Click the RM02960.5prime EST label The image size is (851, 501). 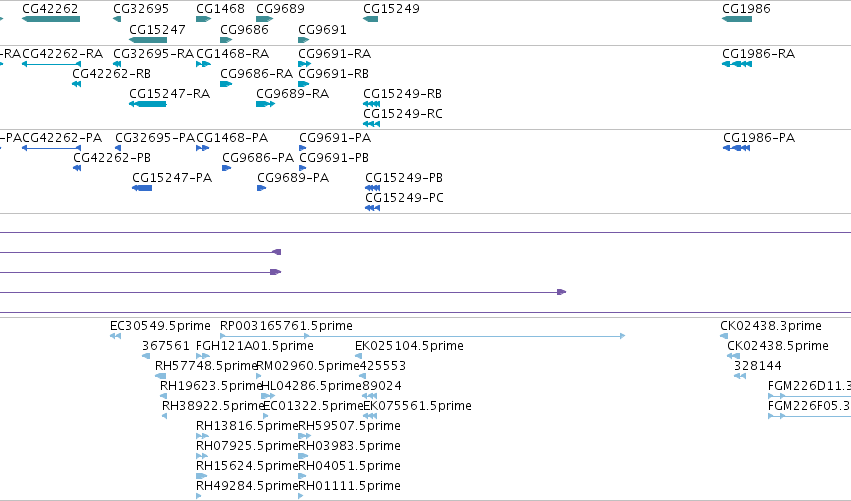pos(307,366)
